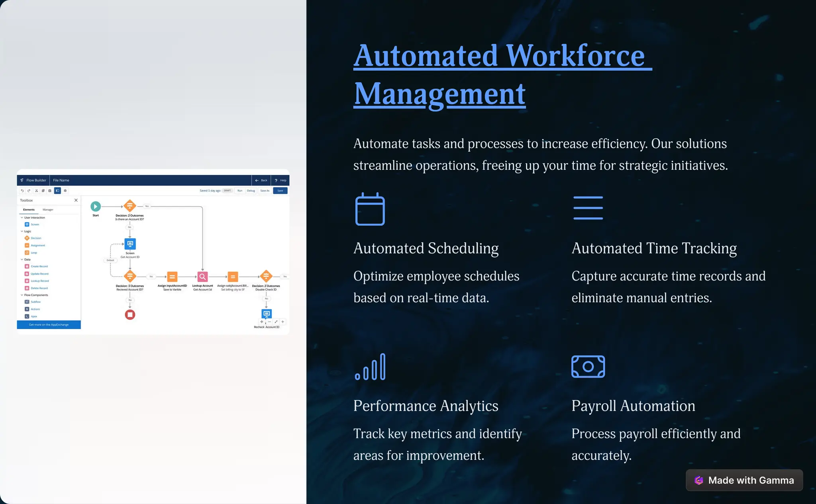Switch to the Manager tab
Screen dimensions: 816x504
(x=48, y=210)
